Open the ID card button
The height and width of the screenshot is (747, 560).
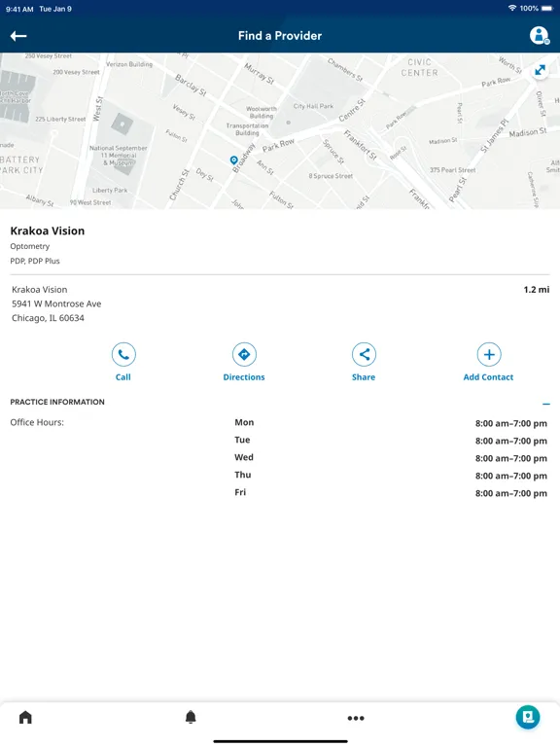[x=528, y=717]
